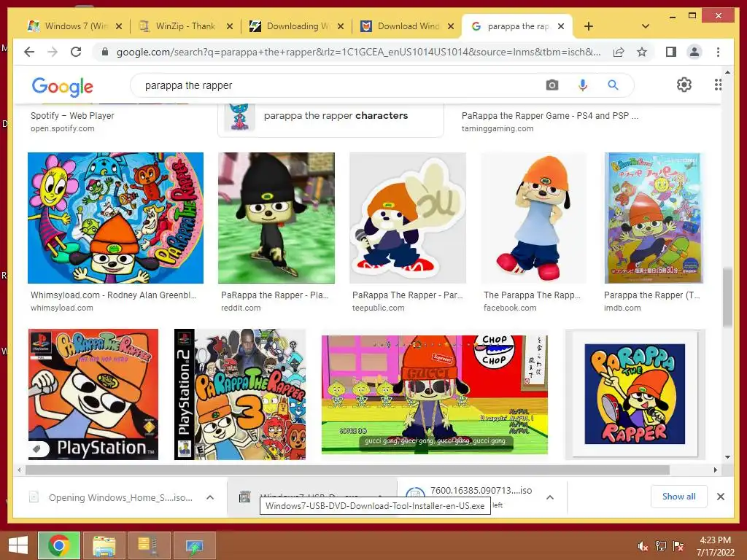Open the Chrome side panel
Screen dimensions: 747x560
(x=671, y=52)
